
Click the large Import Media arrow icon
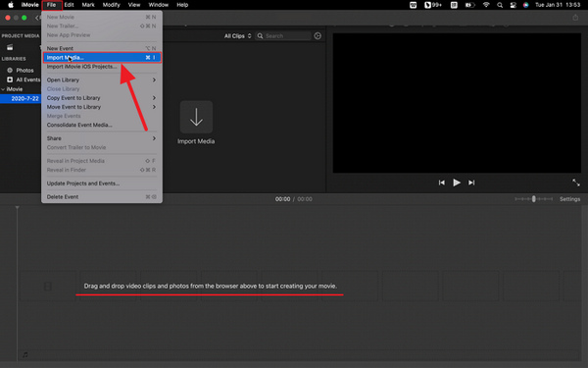pyautogui.click(x=196, y=117)
